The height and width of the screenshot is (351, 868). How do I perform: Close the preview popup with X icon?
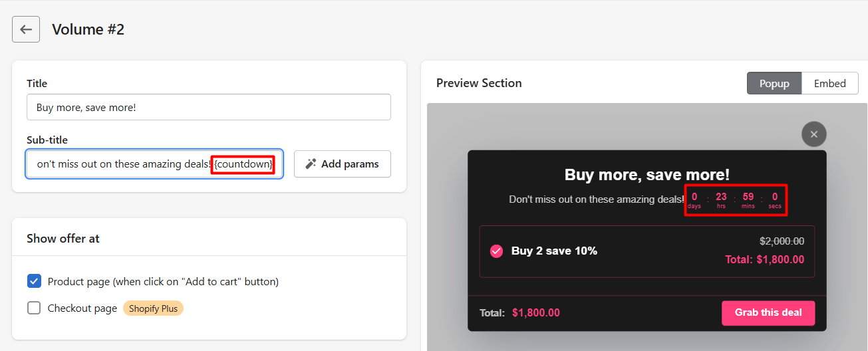(814, 134)
